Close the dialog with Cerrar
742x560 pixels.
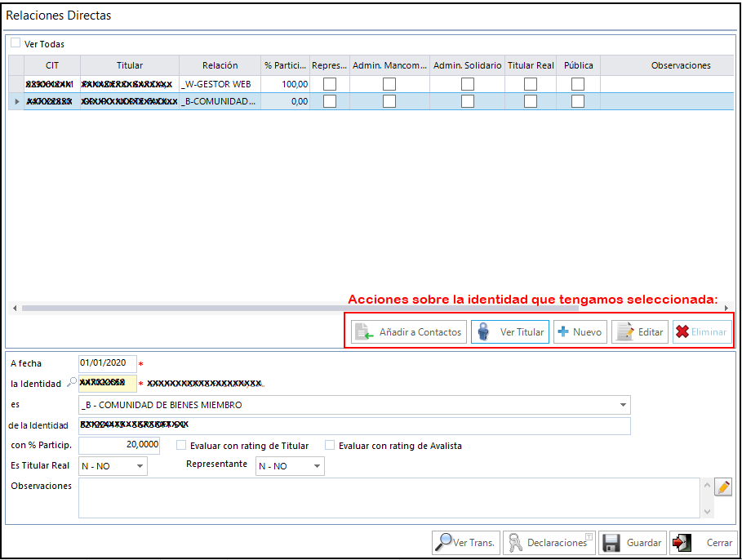(x=703, y=543)
